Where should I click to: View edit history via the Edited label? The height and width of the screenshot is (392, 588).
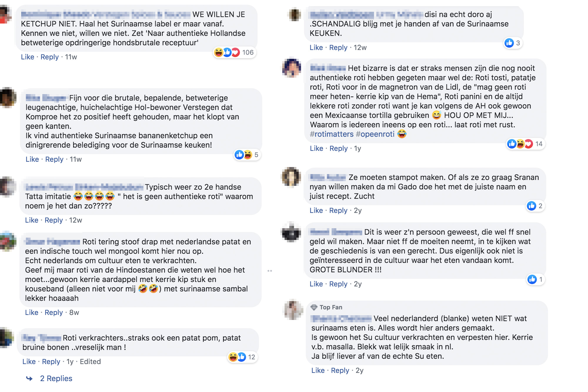pos(90,362)
